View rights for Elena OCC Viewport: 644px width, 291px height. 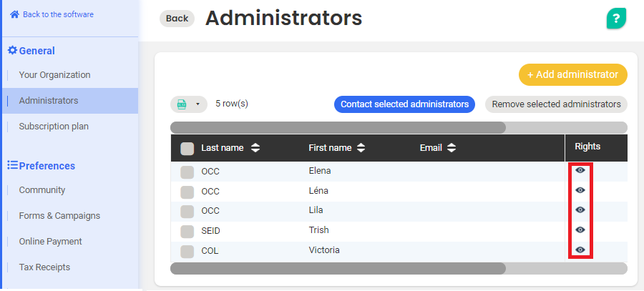(x=580, y=170)
